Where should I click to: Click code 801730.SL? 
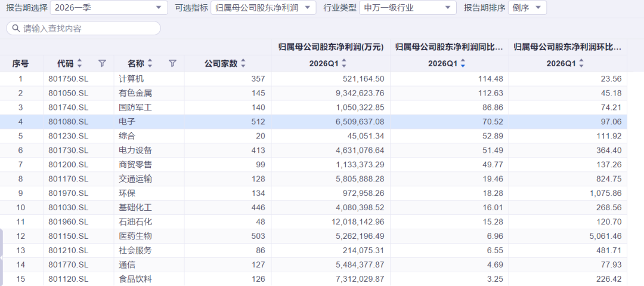68,150
